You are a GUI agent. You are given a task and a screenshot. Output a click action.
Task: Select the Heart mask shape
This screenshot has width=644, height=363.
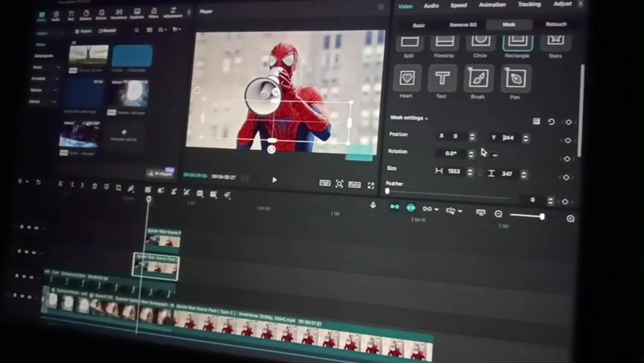(407, 78)
